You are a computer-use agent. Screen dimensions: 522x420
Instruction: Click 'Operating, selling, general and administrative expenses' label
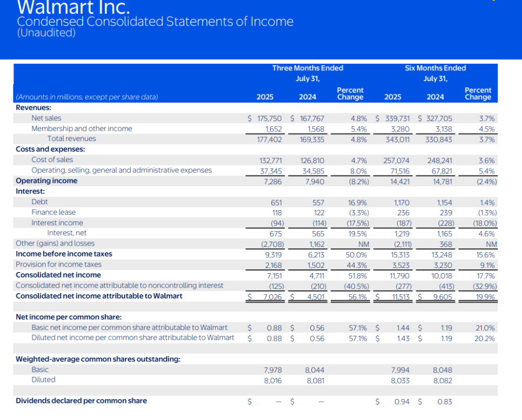click(122, 170)
